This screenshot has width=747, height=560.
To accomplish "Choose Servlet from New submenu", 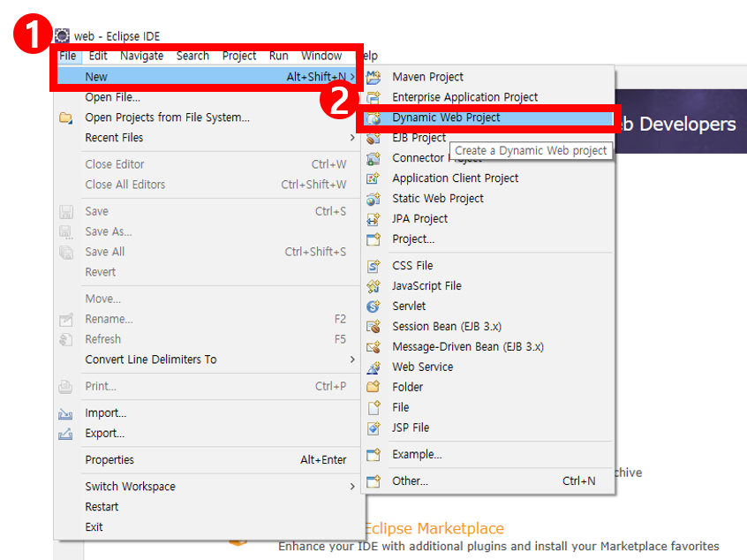I will coord(487,306).
